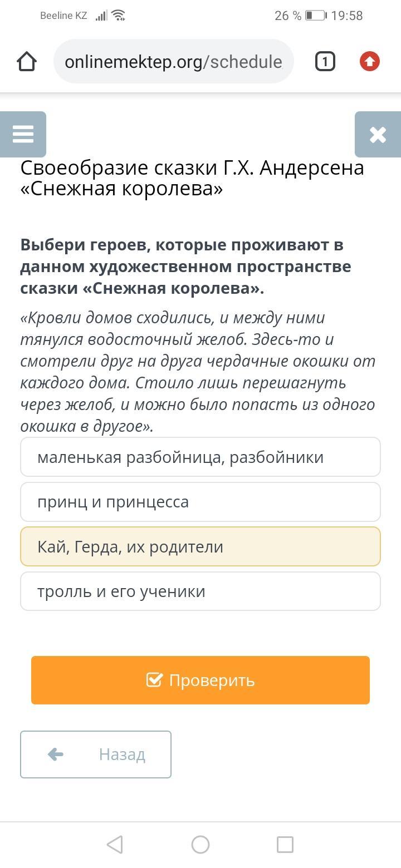401x868 pixels.
Task: Open the tab switcher showing 1 tab
Action: [325, 62]
